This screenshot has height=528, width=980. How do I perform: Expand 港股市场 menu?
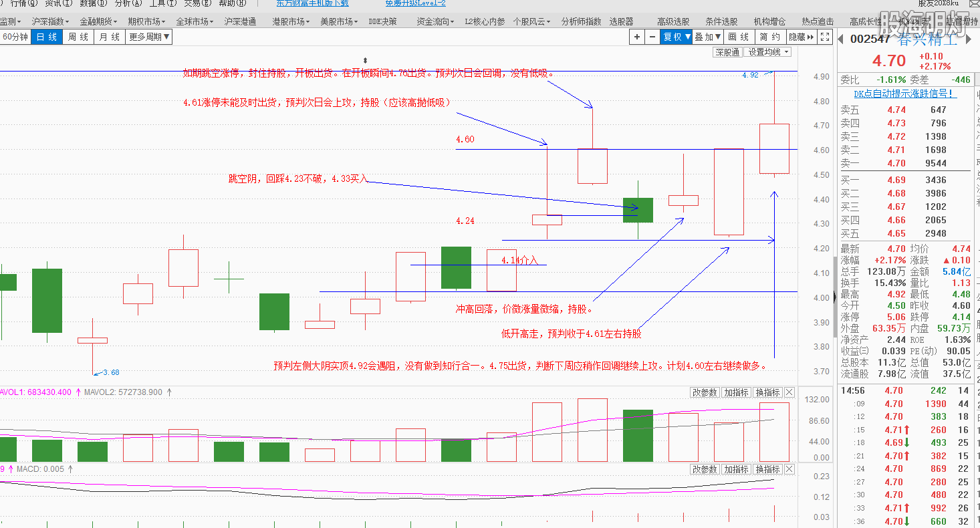291,21
